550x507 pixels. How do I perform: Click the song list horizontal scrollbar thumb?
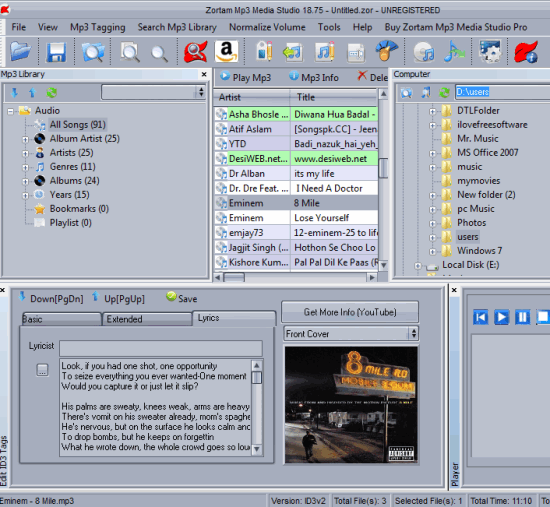coord(234,278)
